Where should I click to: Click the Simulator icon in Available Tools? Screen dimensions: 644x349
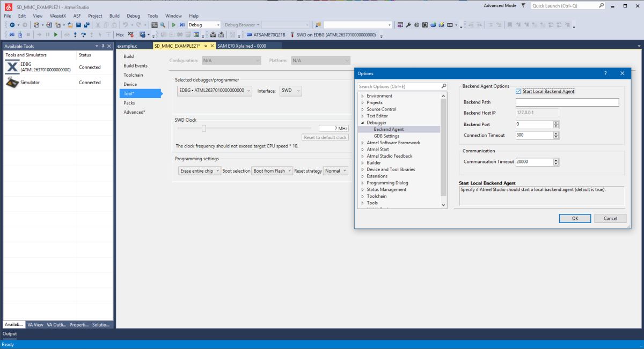[x=12, y=83]
